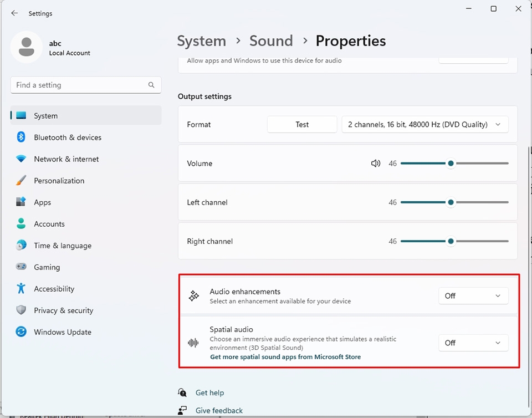Click the Get help link
Viewport: 532px width, 418px height.
point(209,393)
